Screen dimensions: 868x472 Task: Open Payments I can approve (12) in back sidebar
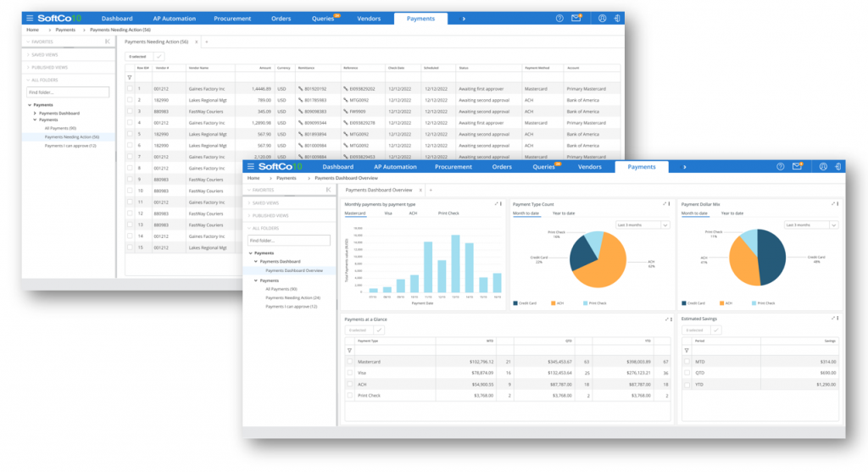click(x=70, y=146)
